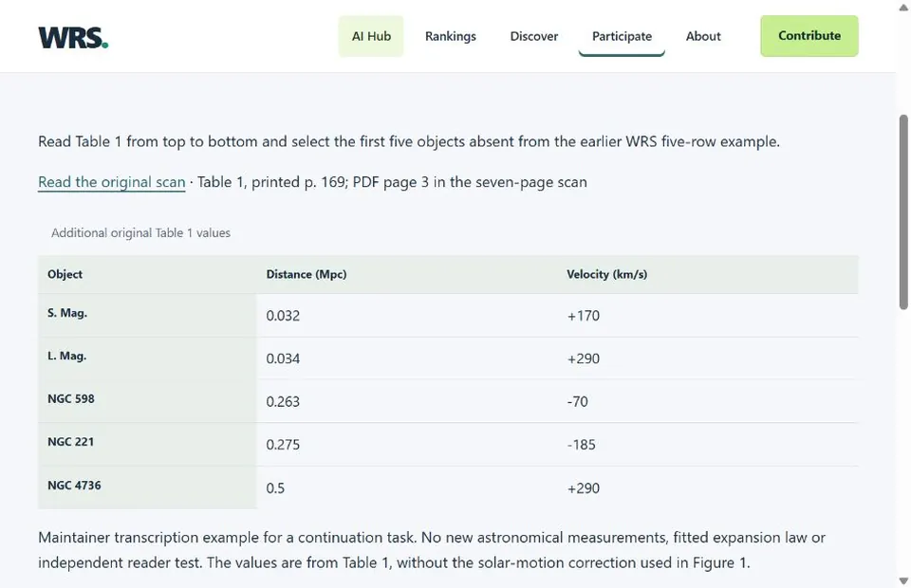Click the NGC 4736 row label

tap(74, 486)
